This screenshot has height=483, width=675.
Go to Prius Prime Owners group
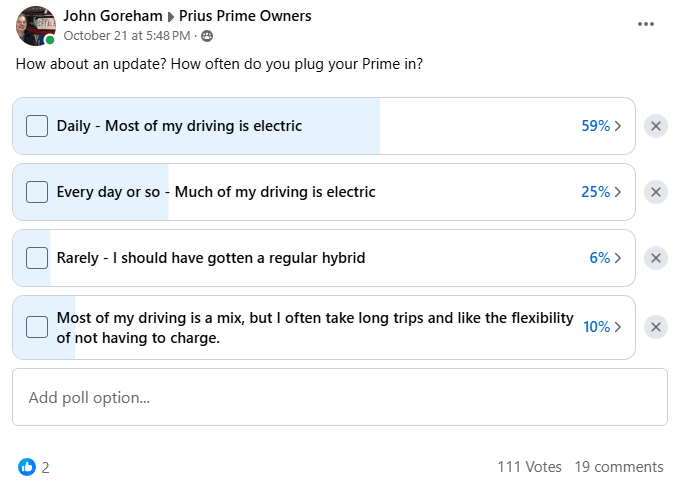(245, 16)
